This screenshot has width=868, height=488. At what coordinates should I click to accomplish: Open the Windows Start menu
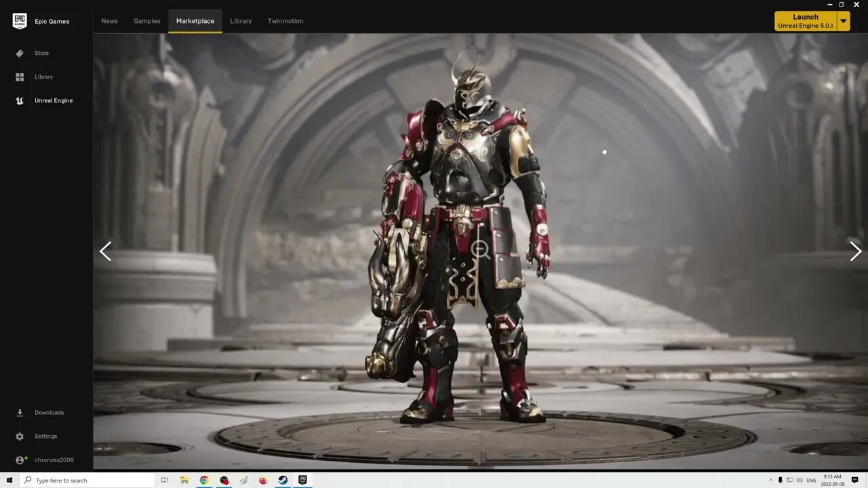(9, 480)
